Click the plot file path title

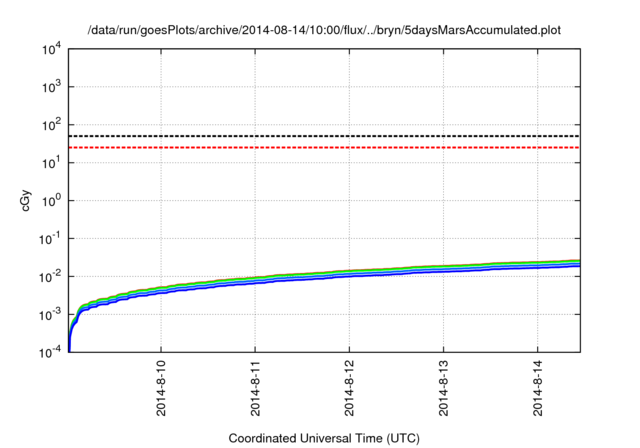pyautogui.click(x=324, y=30)
